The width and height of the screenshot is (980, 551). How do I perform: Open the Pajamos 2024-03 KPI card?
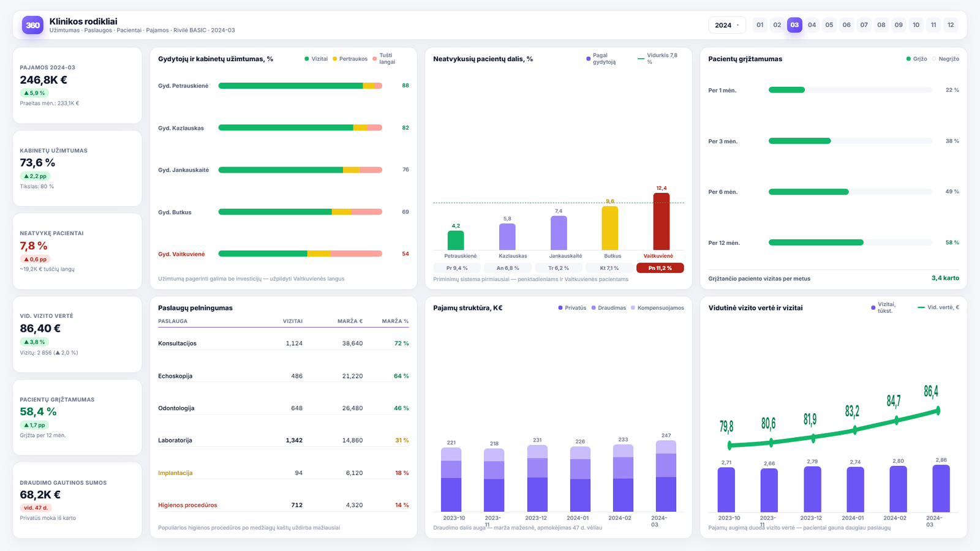click(x=77, y=86)
